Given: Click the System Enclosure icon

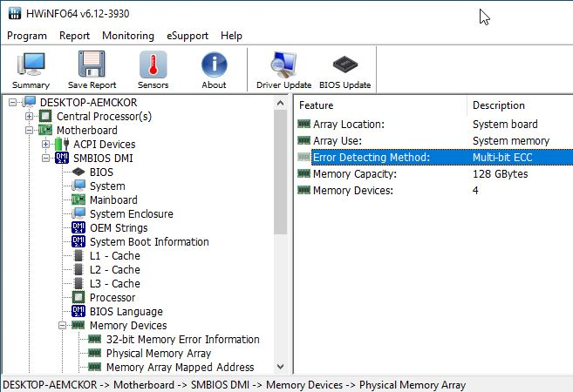Looking at the screenshot, I should click(78, 214).
